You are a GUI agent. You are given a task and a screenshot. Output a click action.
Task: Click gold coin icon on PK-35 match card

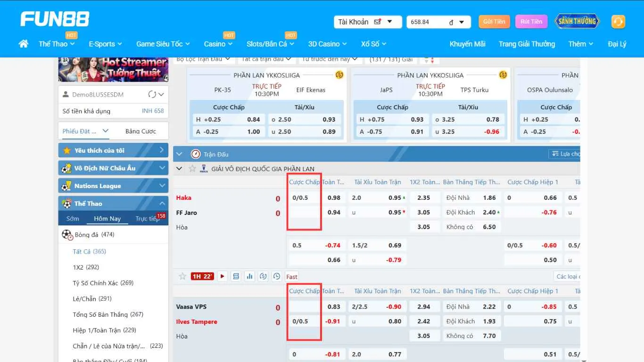point(339,75)
